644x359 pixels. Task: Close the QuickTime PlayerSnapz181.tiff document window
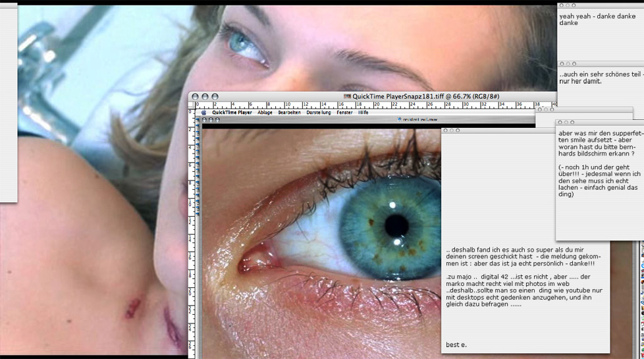(195, 97)
